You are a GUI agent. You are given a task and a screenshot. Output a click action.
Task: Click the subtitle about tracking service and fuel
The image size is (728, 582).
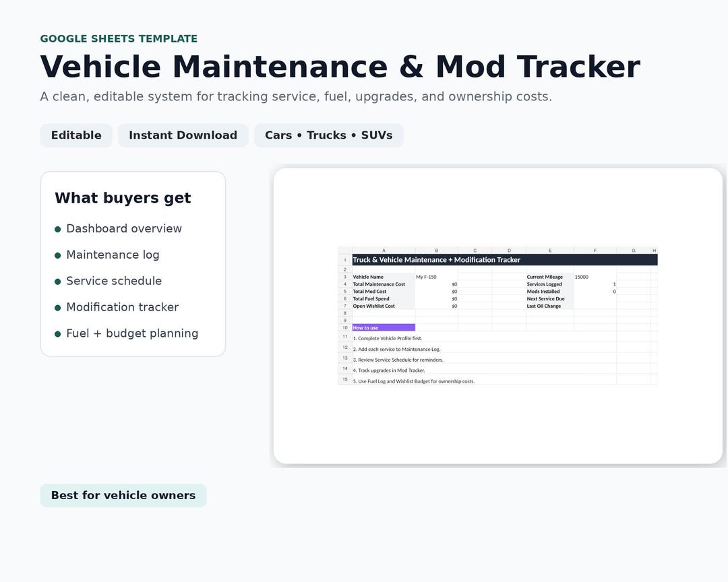click(296, 96)
